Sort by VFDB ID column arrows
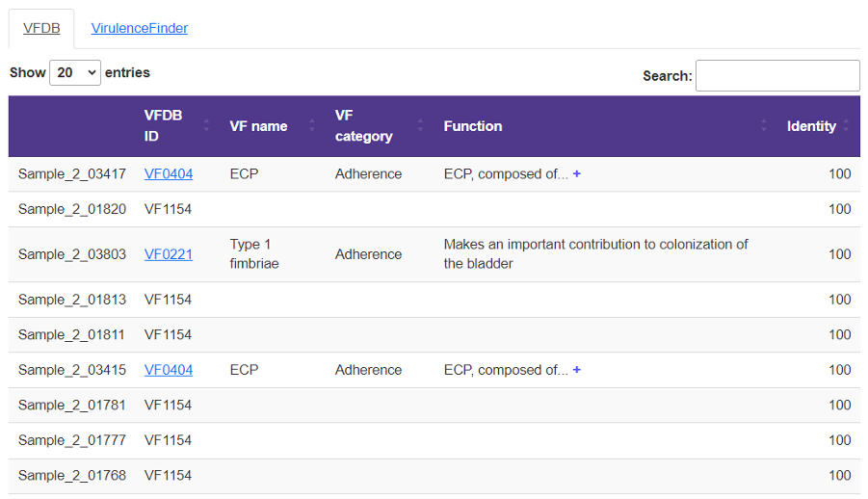The width and height of the screenshot is (868, 499). point(206,126)
